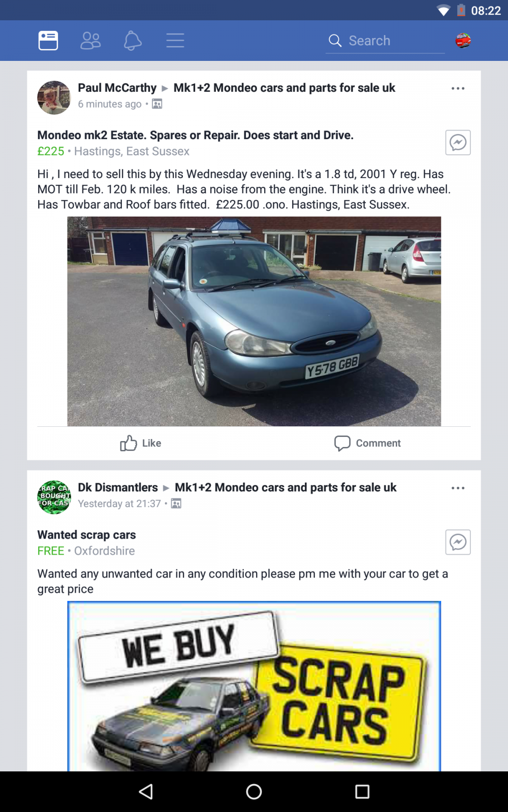Like the Mondeo mk2 Estate post
The width and height of the screenshot is (508, 812).
(141, 443)
